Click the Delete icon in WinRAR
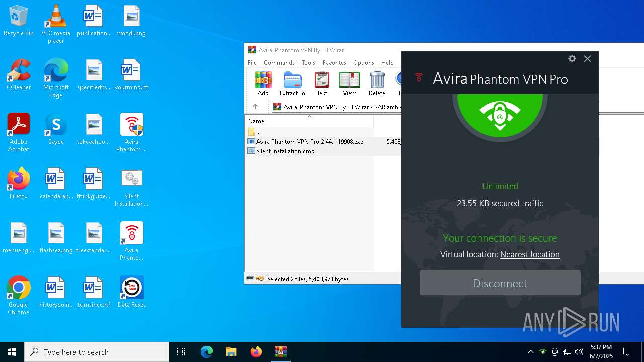The image size is (644, 362). pos(377,83)
